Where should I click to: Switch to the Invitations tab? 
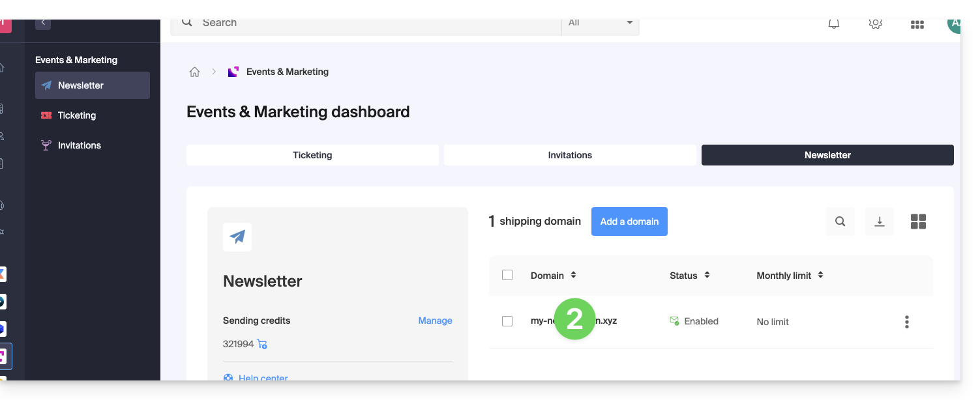coord(570,155)
